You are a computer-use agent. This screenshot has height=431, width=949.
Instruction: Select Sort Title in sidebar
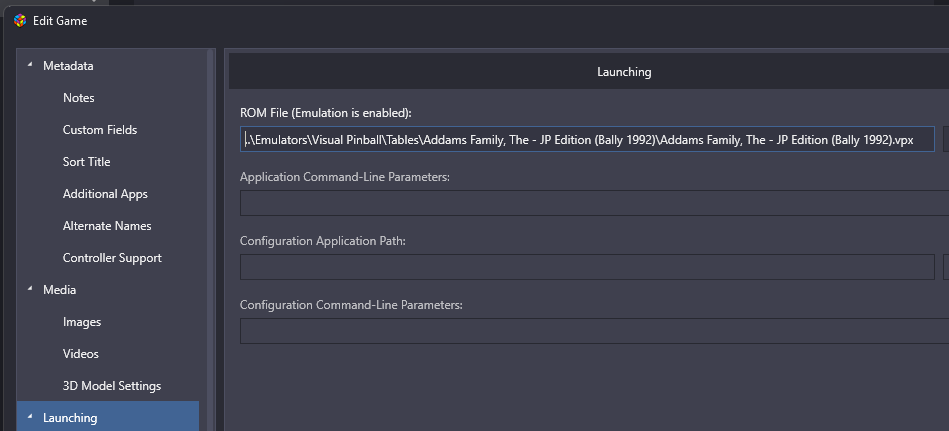coord(87,162)
